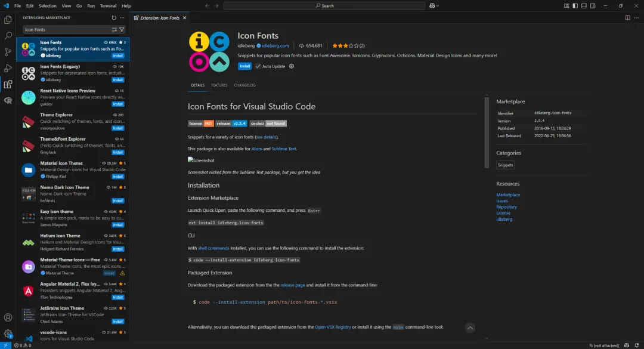This screenshot has height=349, width=644.
Task: Toggle the bottom panel layout button
Action: point(584,6)
